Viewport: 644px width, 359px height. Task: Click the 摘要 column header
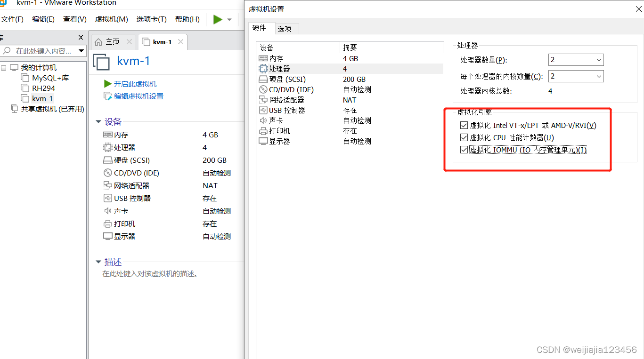click(x=391, y=48)
